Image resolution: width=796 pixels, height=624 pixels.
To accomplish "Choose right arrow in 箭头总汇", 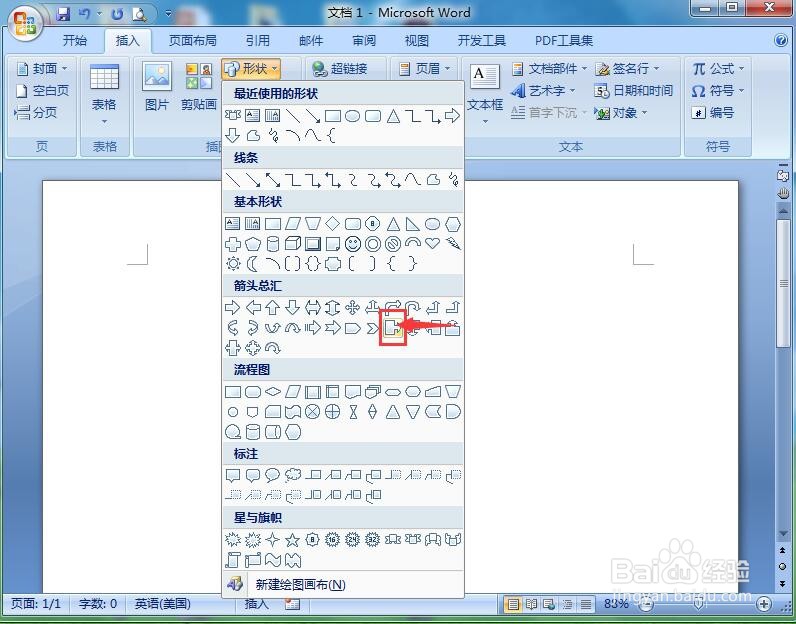I will pos(233,308).
